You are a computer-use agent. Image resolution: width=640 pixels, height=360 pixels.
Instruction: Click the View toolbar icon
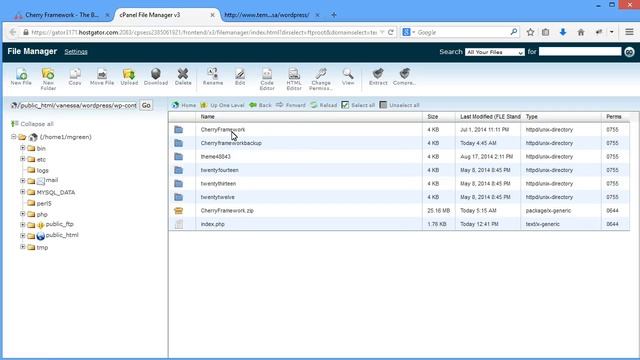click(x=348, y=76)
